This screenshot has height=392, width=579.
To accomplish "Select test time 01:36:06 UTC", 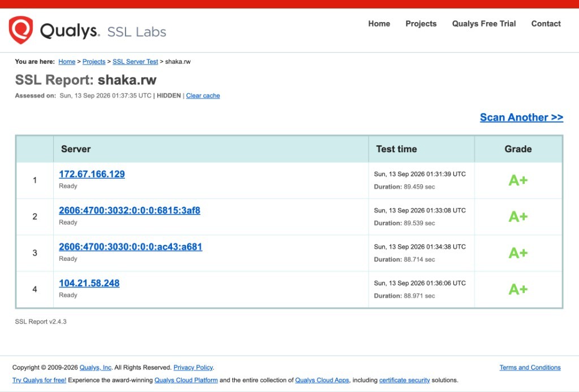I will 420,283.
